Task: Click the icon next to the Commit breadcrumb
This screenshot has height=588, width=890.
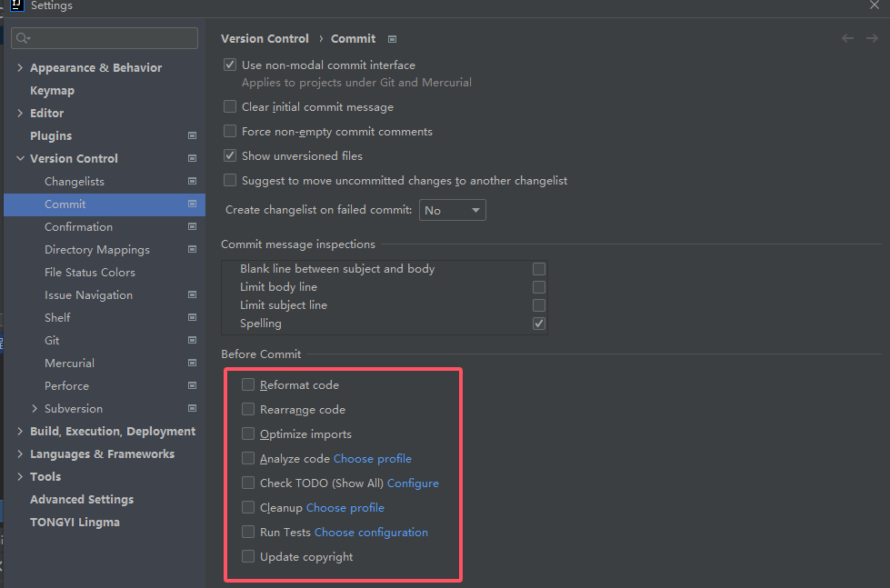Action: [392, 39]
